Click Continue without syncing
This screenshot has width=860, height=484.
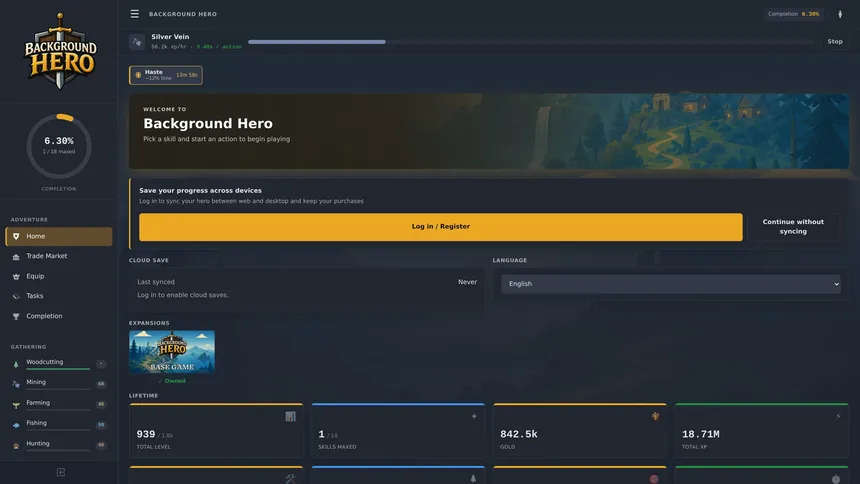(x=793, y=227)
